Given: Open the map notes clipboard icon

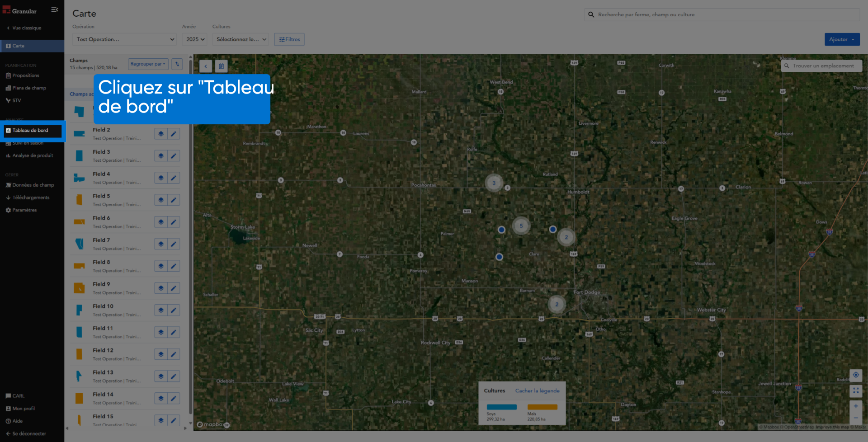Looking at the screenshot, I should (221, 66).
